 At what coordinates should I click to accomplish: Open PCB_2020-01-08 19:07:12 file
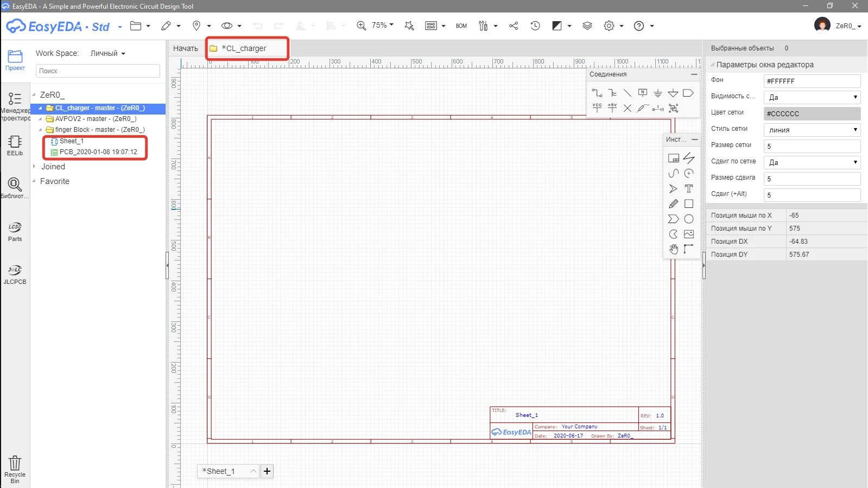coord(98,152)
